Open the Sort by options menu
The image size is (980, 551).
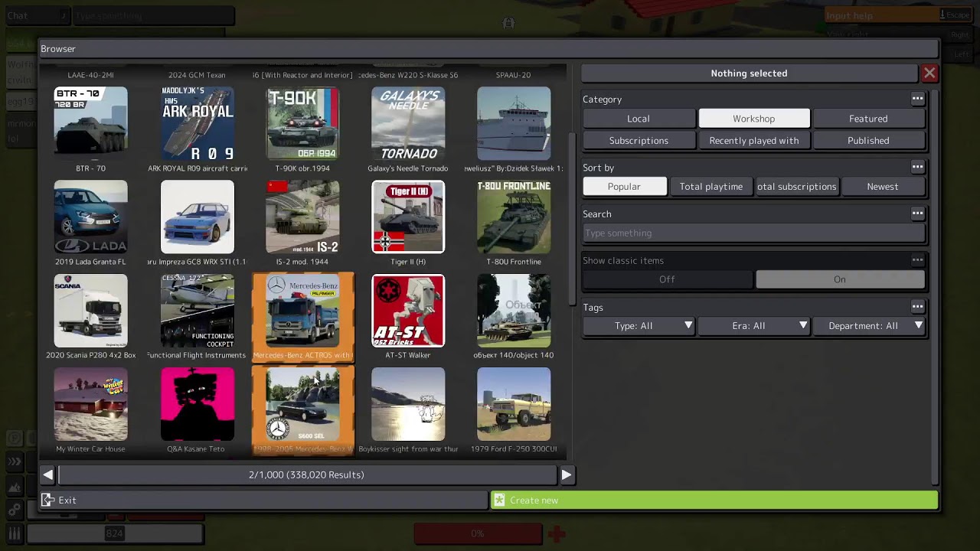pos(917,167)
